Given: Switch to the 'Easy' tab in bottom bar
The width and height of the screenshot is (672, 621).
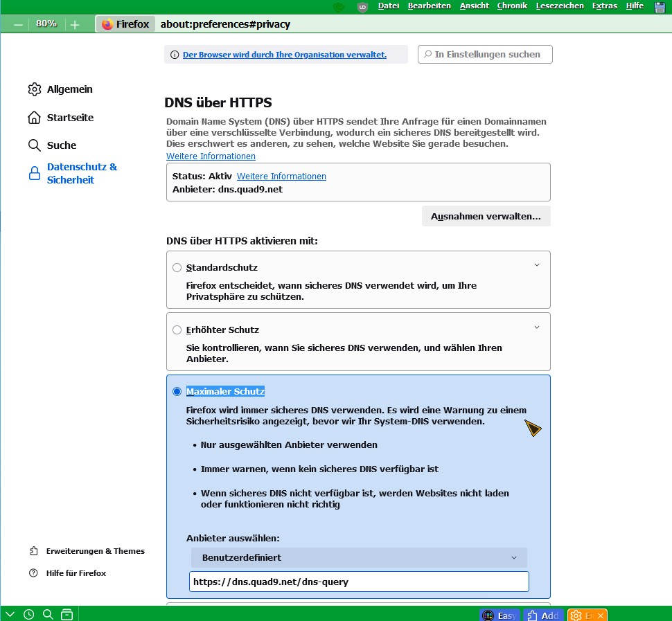Looking at the screenshot, I should 499,615.
